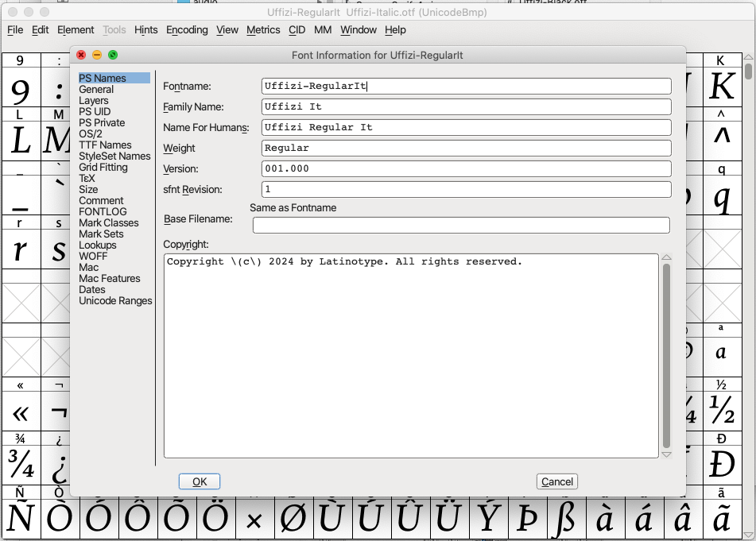The height and width of the screenshot is (541, 756).
Task: Click the Fontname input field
Action: pyautogui.click(x=466, y=87)
